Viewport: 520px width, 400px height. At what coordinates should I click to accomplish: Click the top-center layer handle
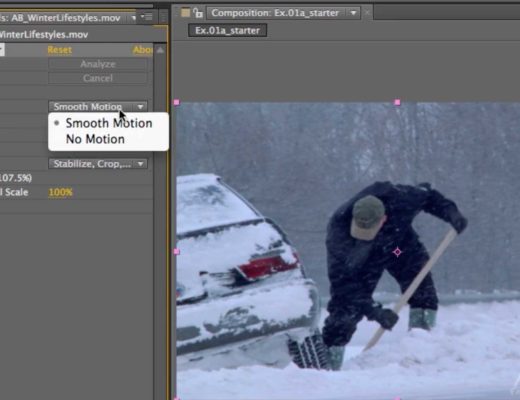(x=397, y=102)
